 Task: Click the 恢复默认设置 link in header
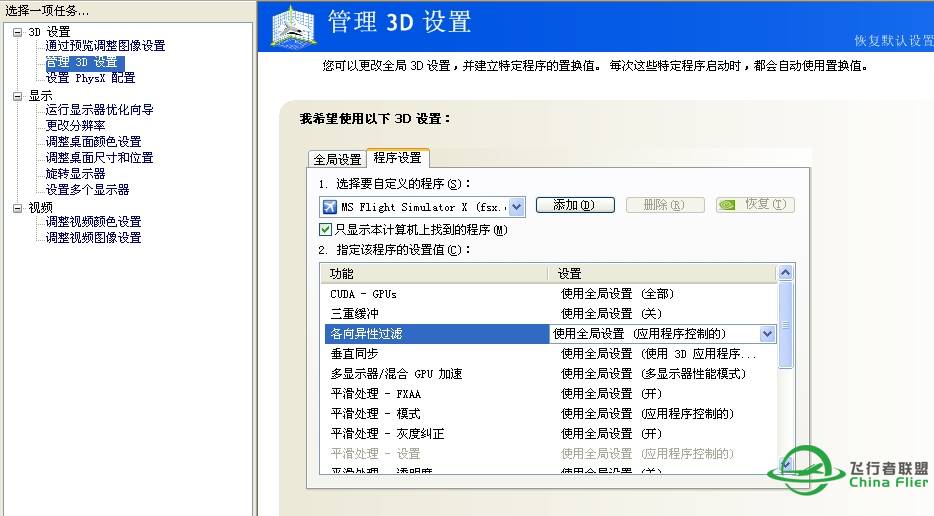click(x=893, y=41)
